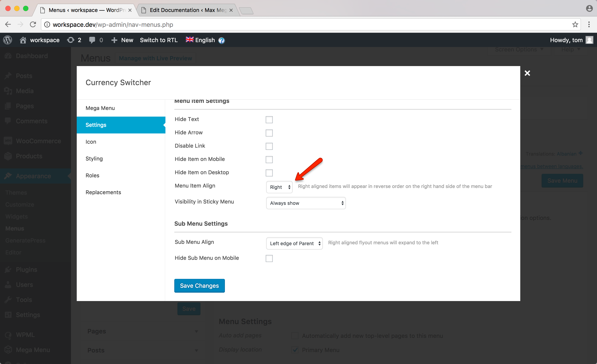Click Switch to RTL link
This screenshot has height=364, width=597.
point(159,40)
